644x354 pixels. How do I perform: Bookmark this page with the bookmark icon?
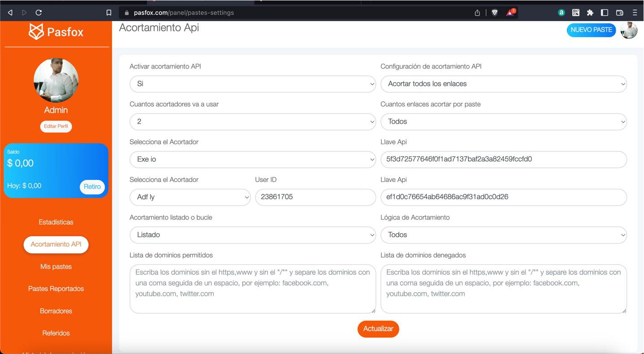[108, 13]
